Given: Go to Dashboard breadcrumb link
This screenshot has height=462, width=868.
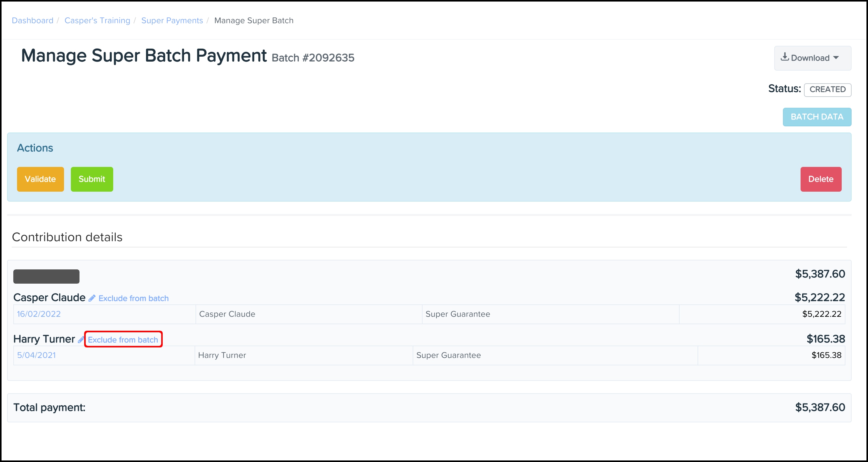Looking at the screenshot, I should (32, 20).
